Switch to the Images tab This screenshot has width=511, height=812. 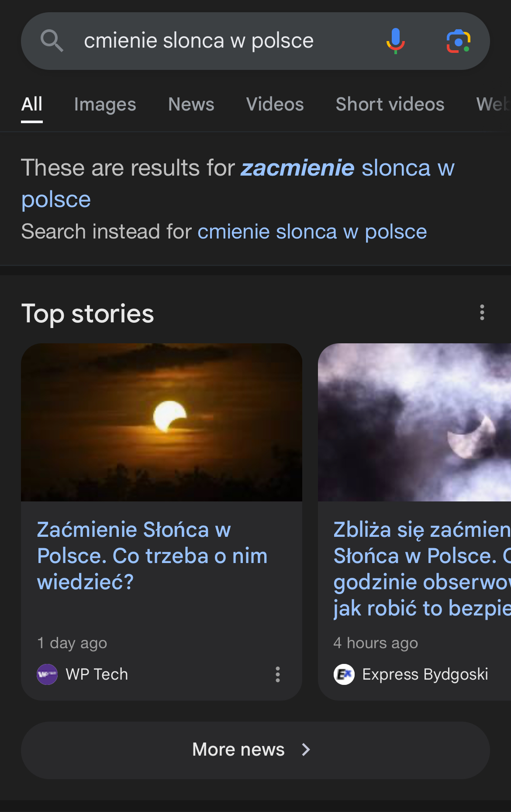point(105,104)
